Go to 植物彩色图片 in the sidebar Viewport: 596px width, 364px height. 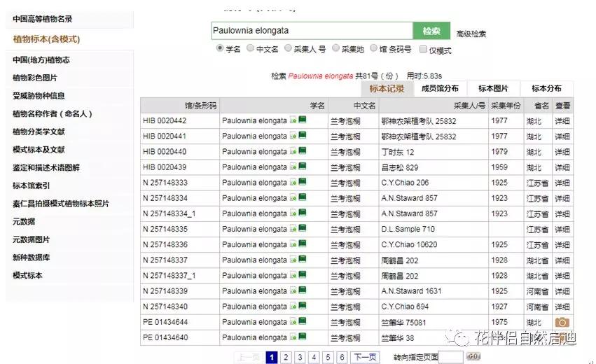coord(35,78)
